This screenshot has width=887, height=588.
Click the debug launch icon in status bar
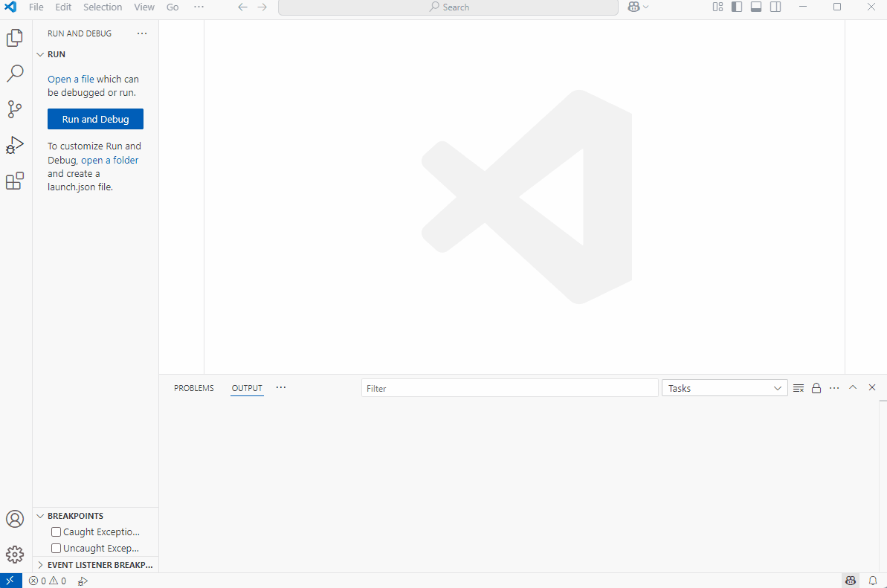pyautogui.click(x=83, y=581)
